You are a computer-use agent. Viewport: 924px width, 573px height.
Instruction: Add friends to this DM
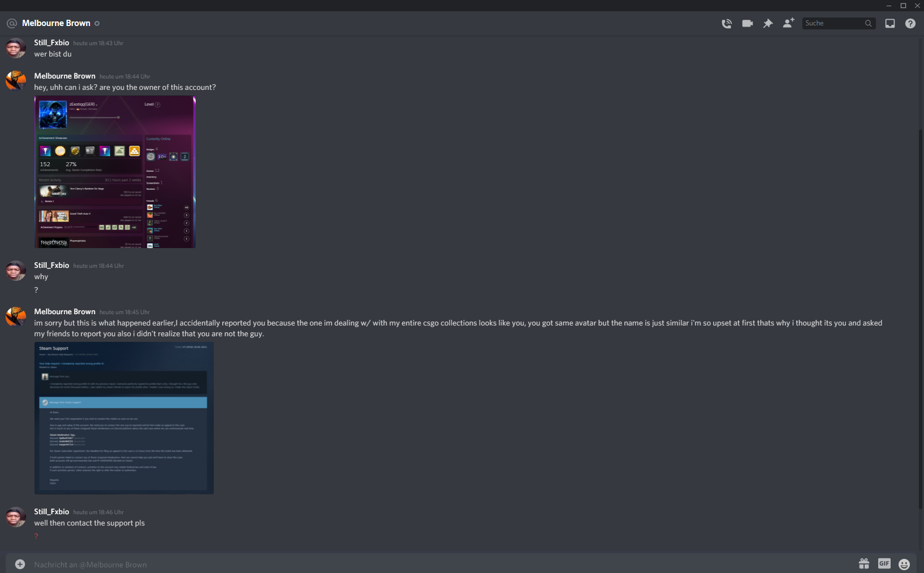788,23
